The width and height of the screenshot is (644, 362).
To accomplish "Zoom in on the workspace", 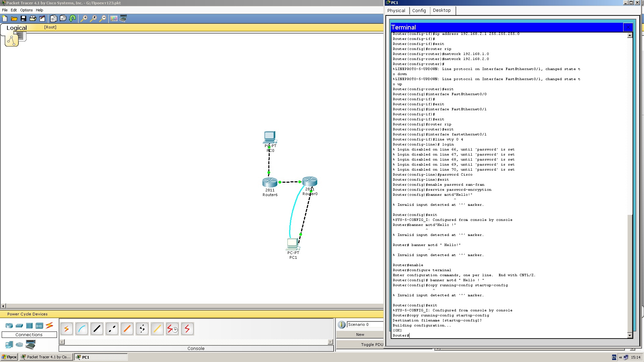I will coord(84,18).
